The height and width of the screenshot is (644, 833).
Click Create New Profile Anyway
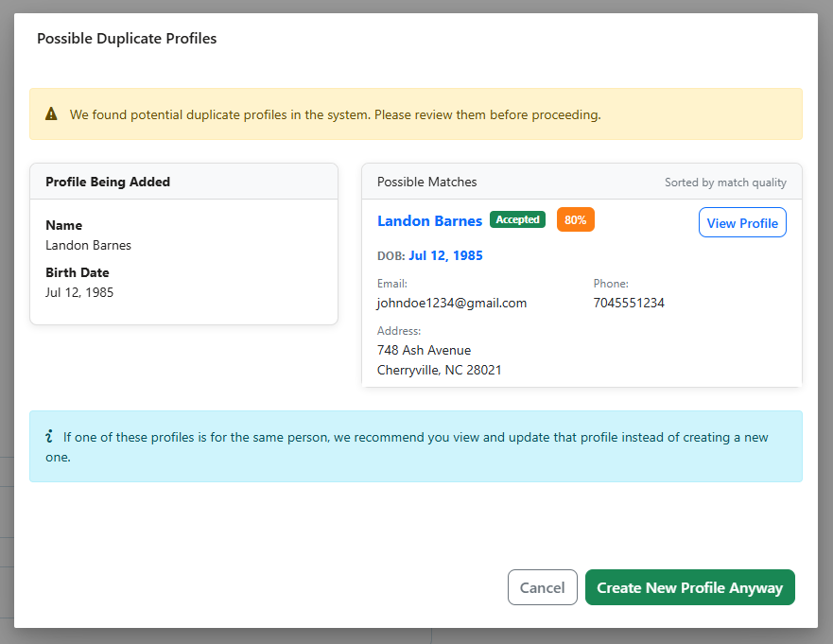(689, 587)
